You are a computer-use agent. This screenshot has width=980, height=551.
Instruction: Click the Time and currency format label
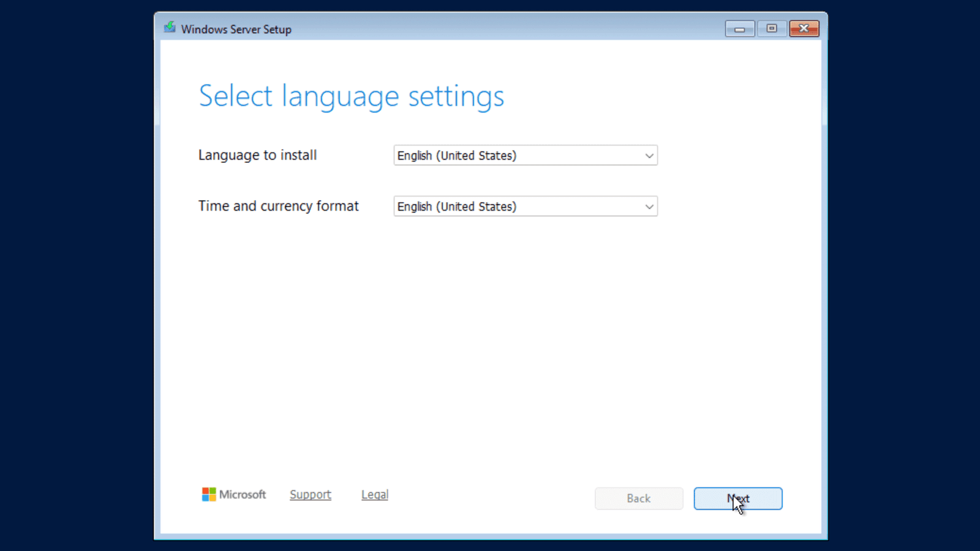[x=279, y=206]
